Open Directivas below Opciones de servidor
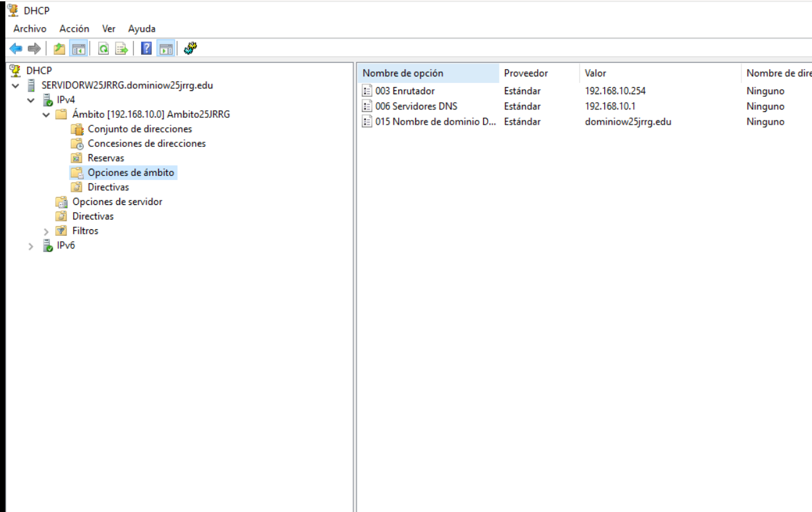Viewport: 812px width, 512px height. (x=93, y=216)
